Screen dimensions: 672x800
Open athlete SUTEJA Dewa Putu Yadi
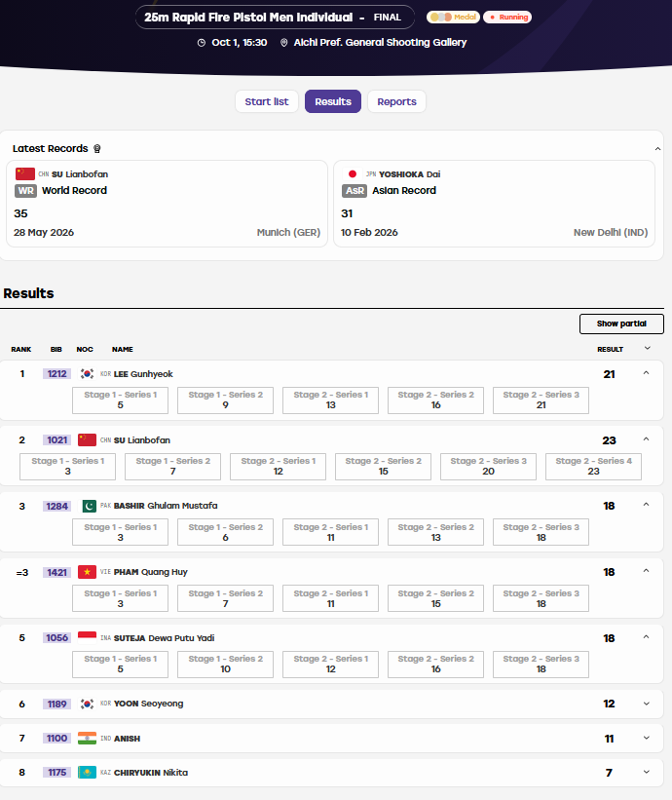[165, 637]
